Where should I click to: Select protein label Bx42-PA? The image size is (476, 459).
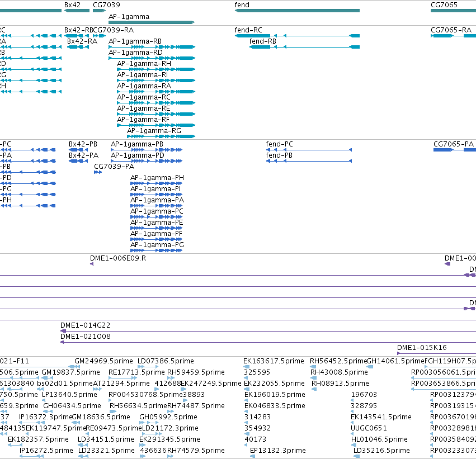[x=84, y=155]
